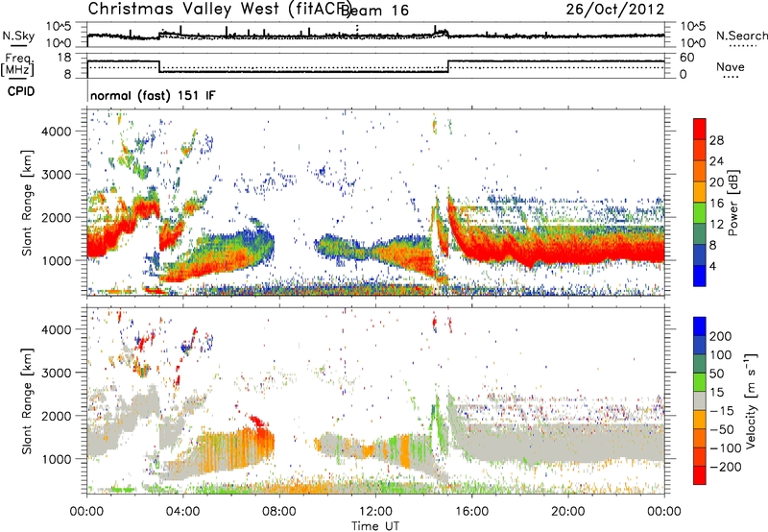
Task: Click the "Slant Range [km]" label of power panel
Action: point(27,203)
